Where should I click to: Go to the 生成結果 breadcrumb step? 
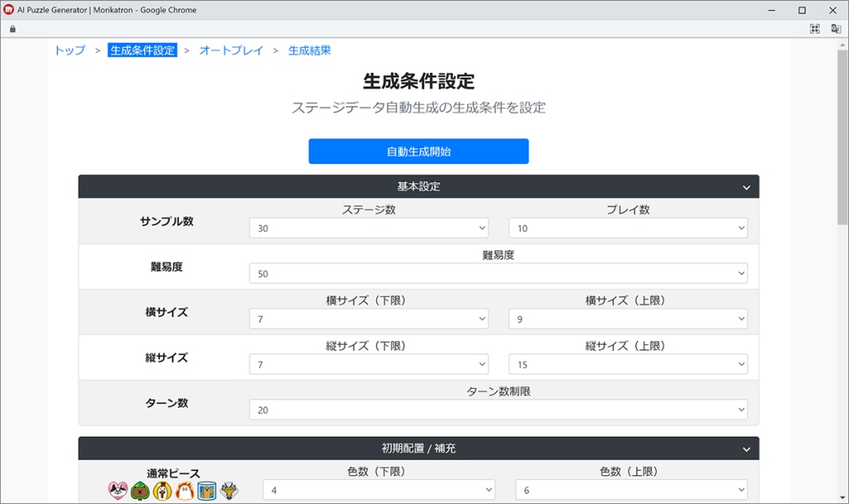point(310,51)
